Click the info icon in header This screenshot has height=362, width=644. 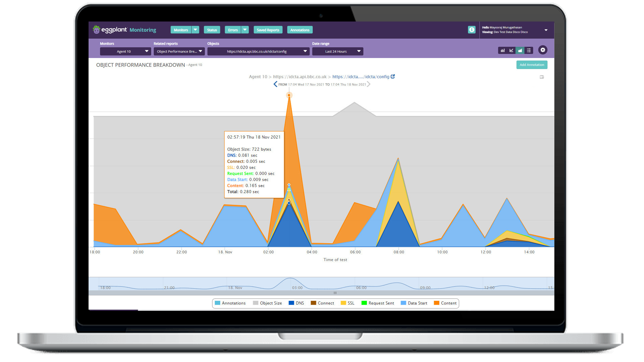point(471,30)
